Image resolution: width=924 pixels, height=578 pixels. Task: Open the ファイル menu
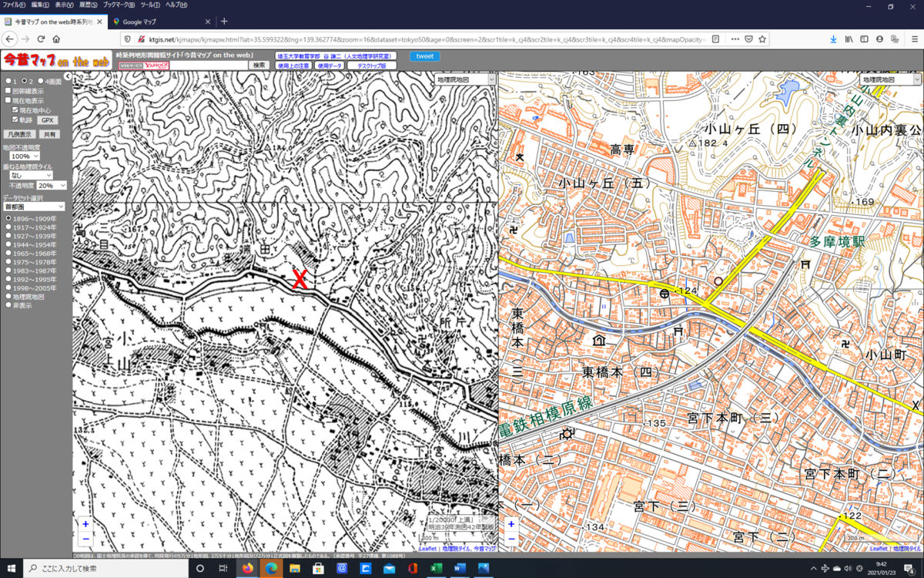point(14,5)
